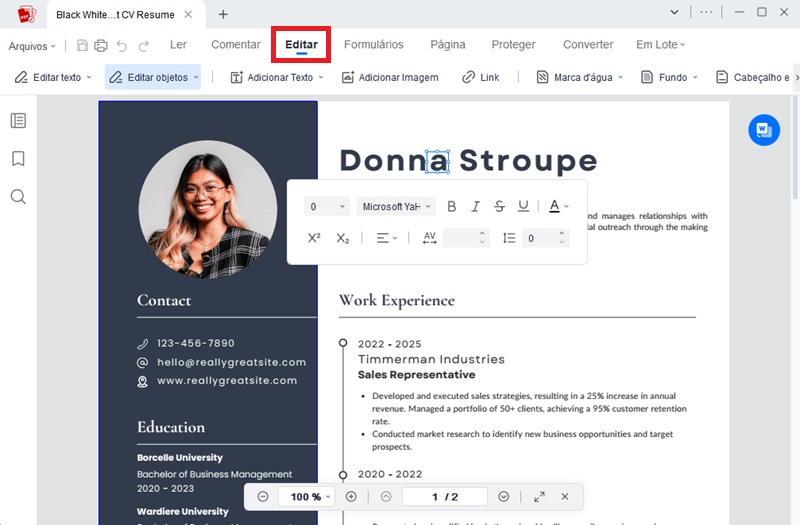Apply superscript formatting
The width and height of the screenshot is (800, 525).
(x=314, y=238)
